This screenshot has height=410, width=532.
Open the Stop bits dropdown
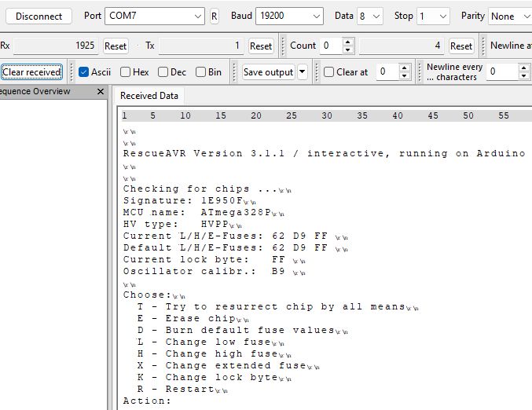tap(433, 16)
